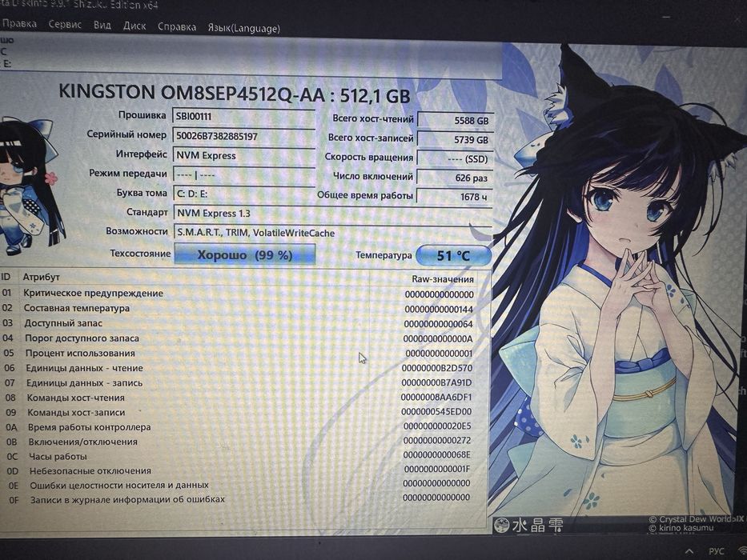
Task: Click the РУС language indicator in taskbar
Action: 716,552
